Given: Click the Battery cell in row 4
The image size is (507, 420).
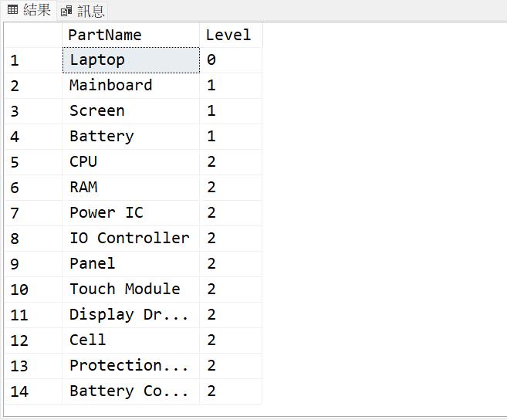Looking at the screenshot, I should tap(130, 137).
